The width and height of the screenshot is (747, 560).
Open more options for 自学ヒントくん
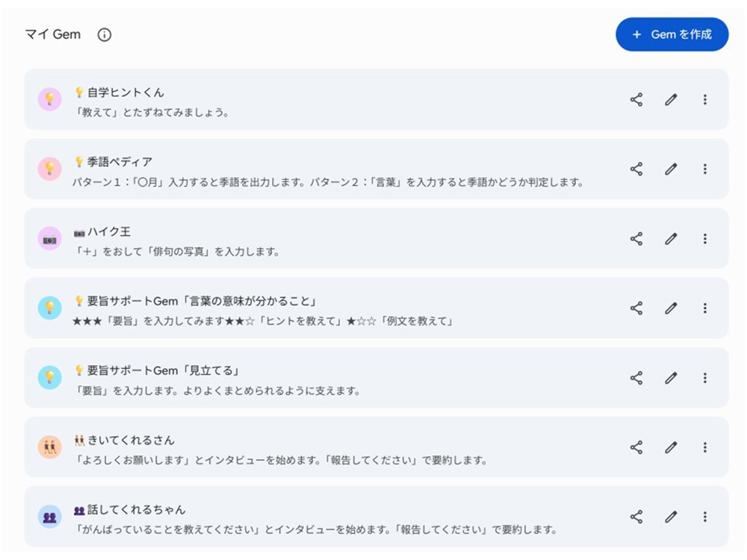704,99
